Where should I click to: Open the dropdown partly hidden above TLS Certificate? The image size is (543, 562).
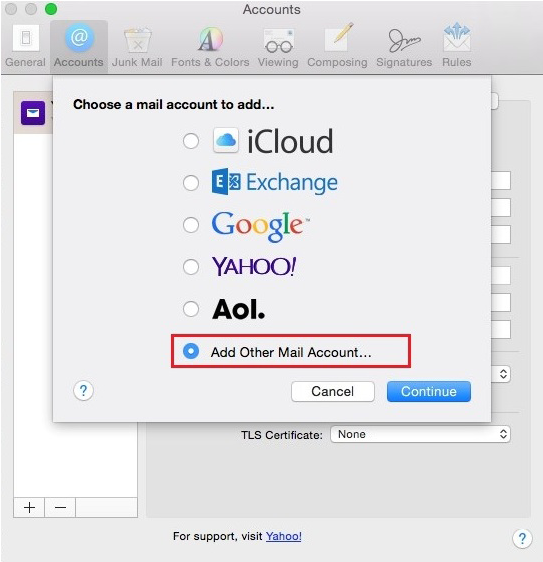click(x=501, y=374)
